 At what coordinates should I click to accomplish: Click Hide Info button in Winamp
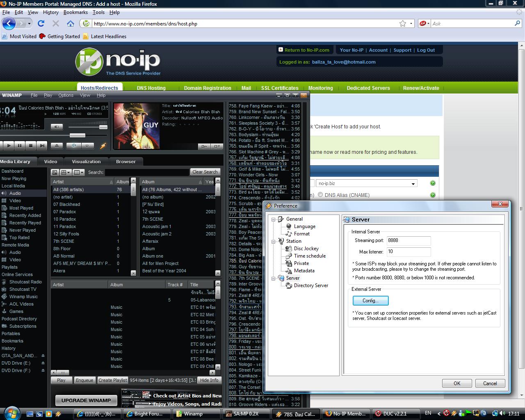click(209, 380)
